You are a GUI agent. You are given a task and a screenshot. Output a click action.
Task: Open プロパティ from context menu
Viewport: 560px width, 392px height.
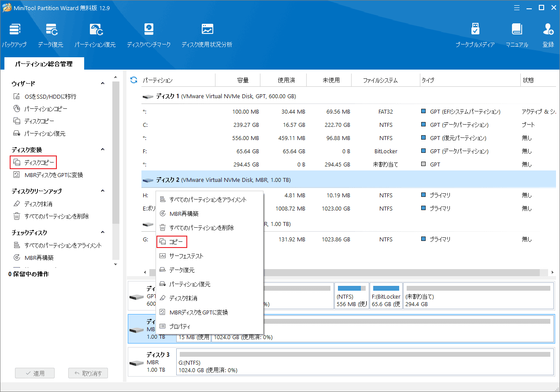point(209,326)
